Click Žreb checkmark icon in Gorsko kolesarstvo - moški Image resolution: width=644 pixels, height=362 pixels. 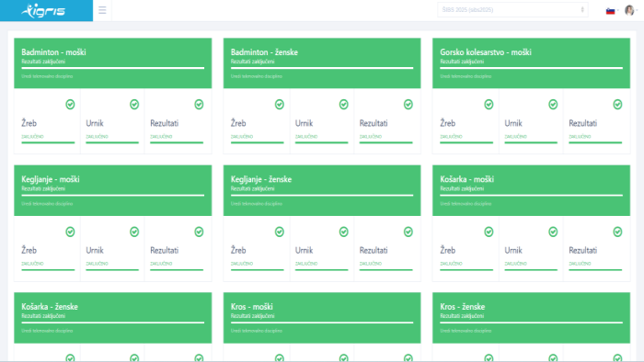(x=489, y=105)
